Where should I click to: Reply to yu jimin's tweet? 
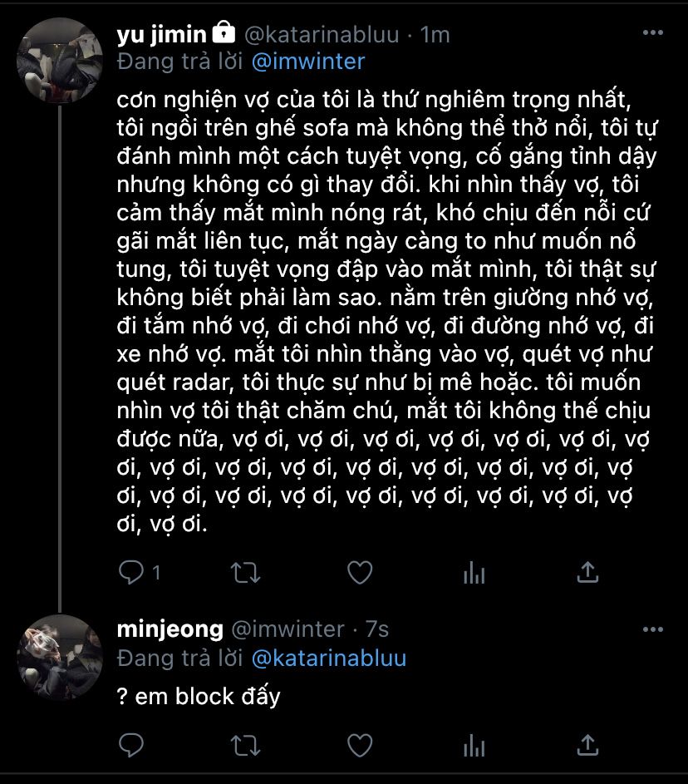(131, 572)
